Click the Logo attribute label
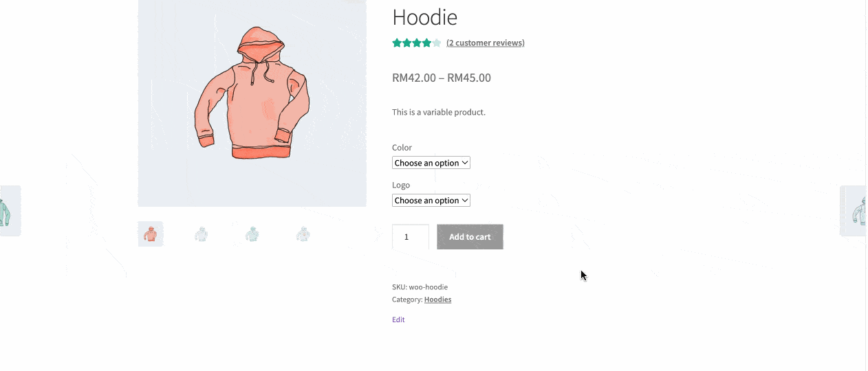Viewport: 868px width, 371px height. coord(401,185)
